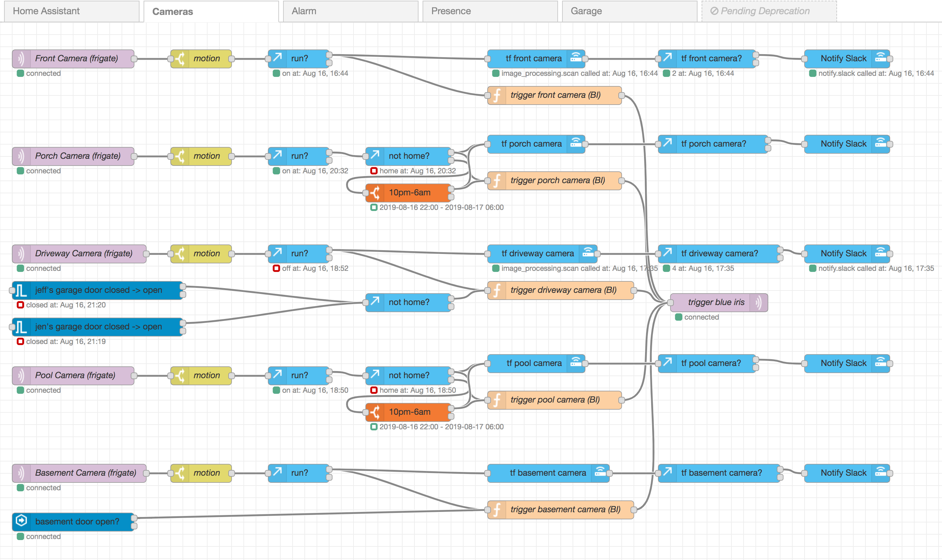Screen dimensions: 942x560
Task: Select the tf basement camera? node
Action: [719, 473]
